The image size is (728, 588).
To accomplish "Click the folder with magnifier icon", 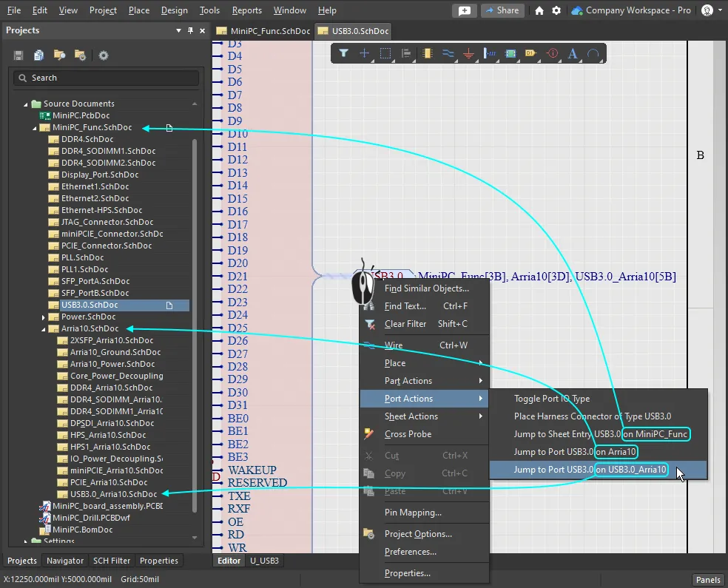I will click(x=59, y=55).
